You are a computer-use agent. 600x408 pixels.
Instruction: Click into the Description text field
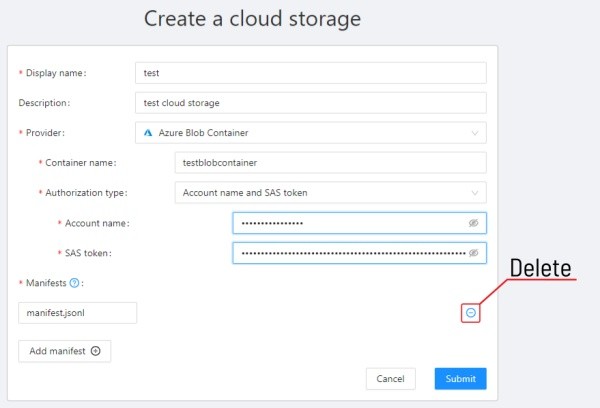coord(310,103)
